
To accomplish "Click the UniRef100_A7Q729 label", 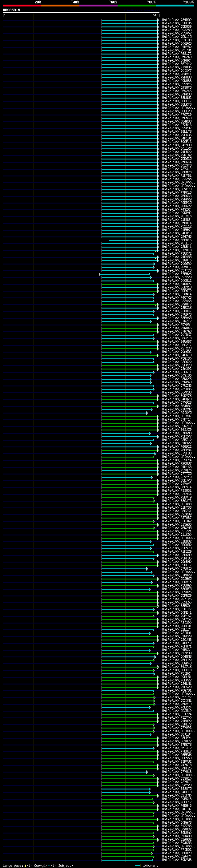I will point(176,115).
